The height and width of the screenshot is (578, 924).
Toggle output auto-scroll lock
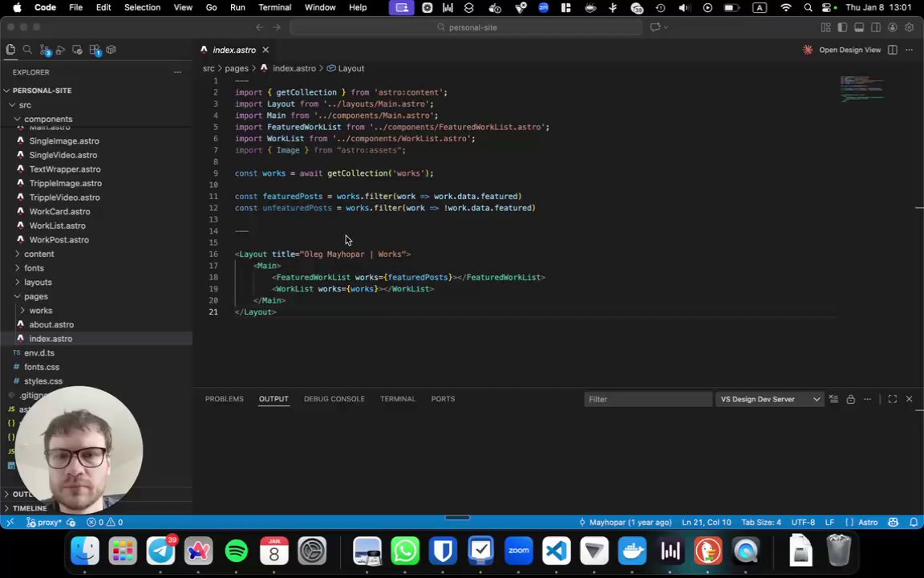pyautogui.click(x=850, y=399)
